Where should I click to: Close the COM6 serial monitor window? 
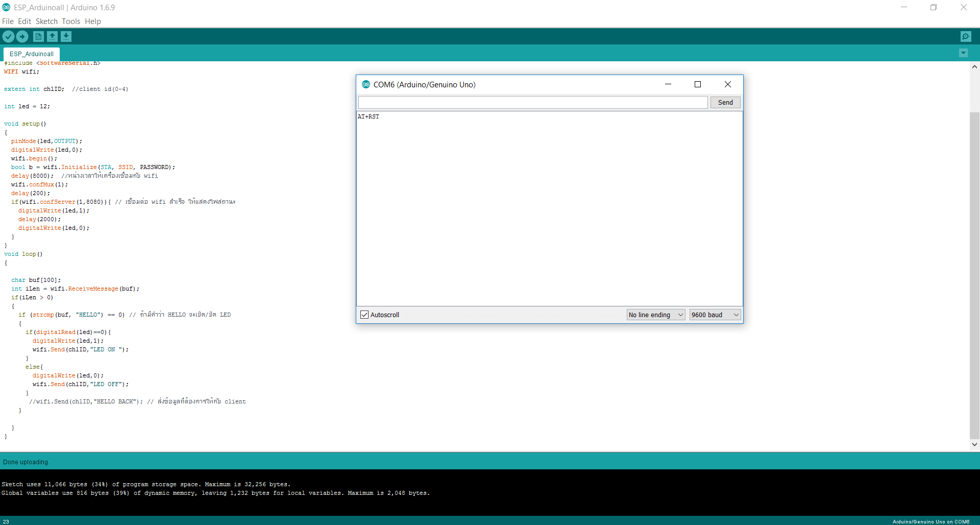[727, 84]
